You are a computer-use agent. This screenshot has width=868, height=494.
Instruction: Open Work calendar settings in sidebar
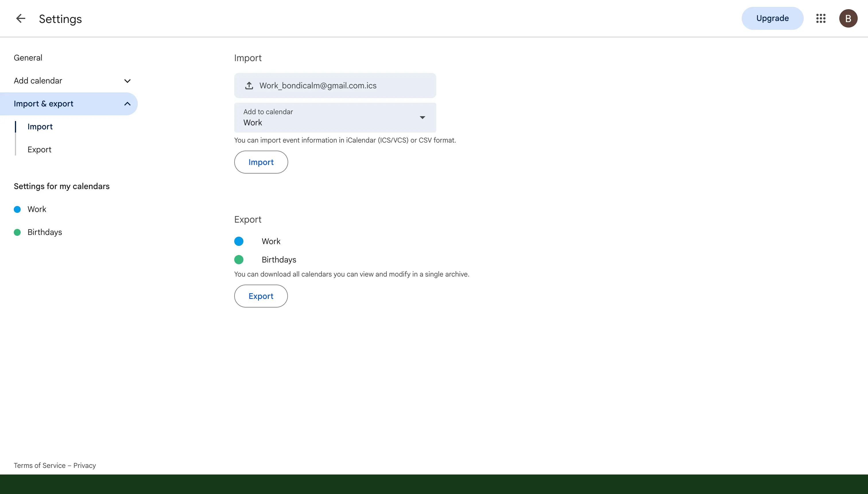(37, 209)
